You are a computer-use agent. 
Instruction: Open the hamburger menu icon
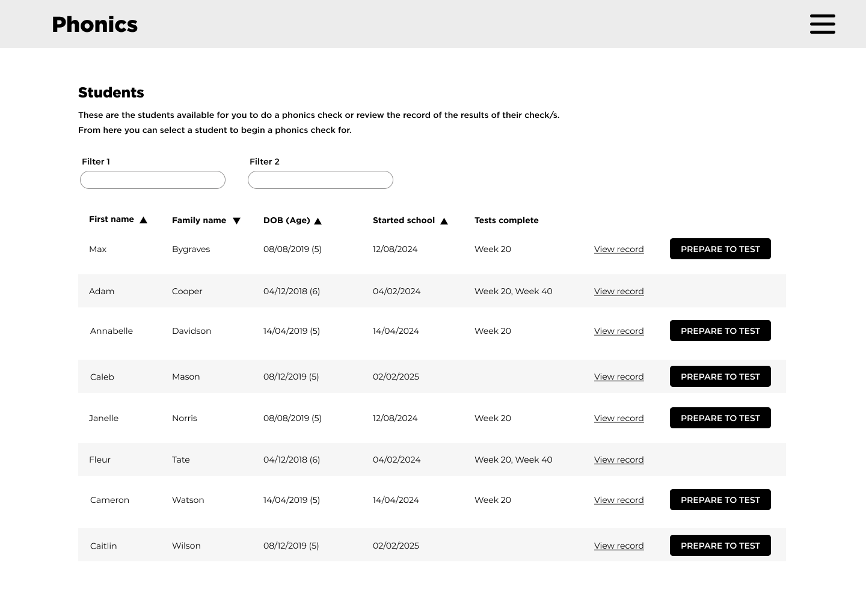[822, 24]
